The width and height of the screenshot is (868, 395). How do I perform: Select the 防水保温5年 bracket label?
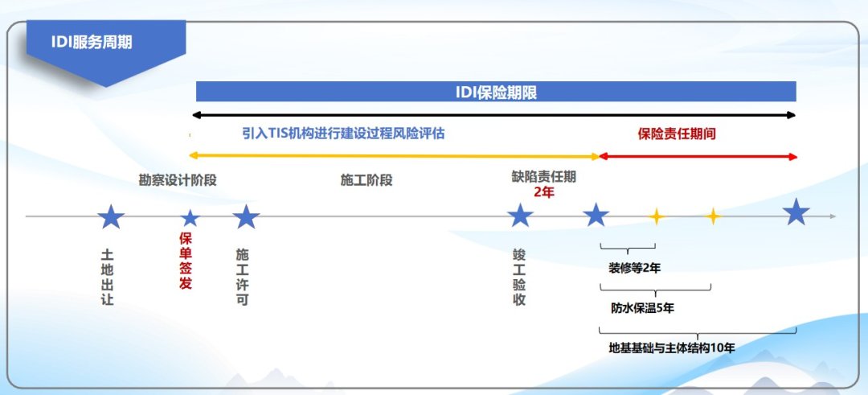[x=642, y=307]
